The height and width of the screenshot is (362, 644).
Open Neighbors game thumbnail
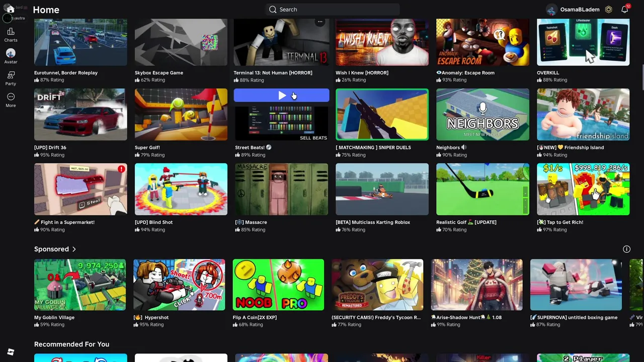(x=482, y=115)
